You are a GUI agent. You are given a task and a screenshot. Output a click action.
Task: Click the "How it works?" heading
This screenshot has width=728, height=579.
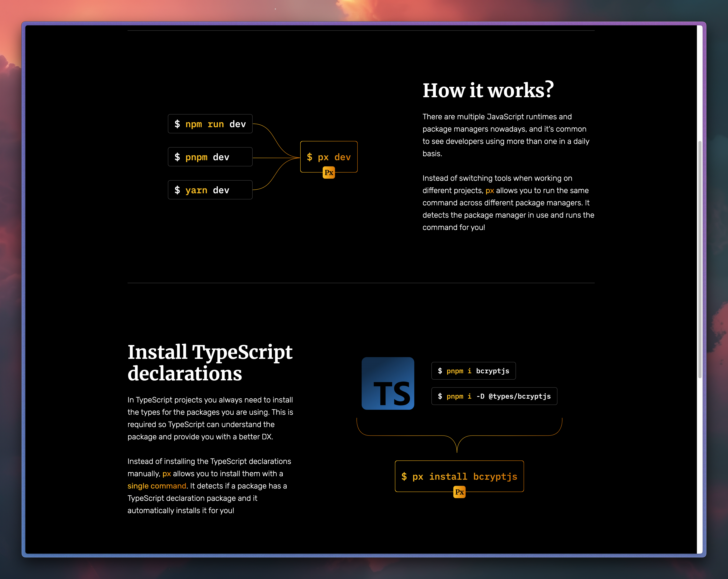[x=488, y=90]
